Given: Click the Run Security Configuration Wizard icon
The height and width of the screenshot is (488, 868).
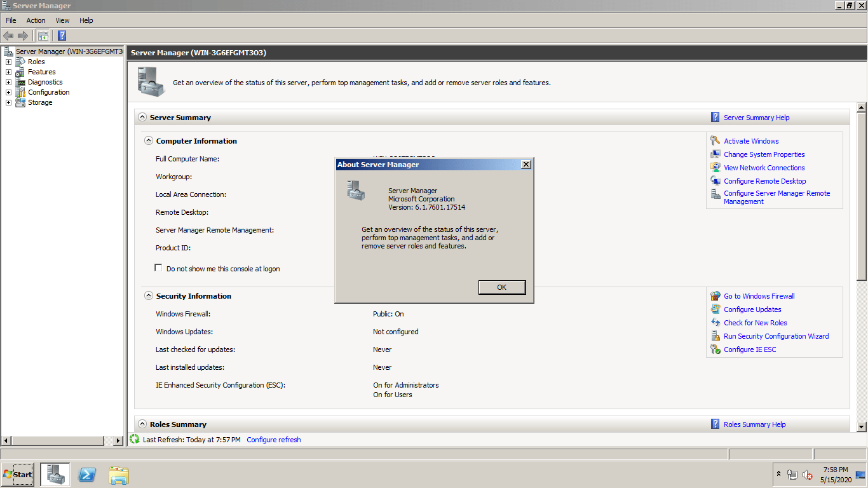Looking at the screenshot, I should (715, 336).
